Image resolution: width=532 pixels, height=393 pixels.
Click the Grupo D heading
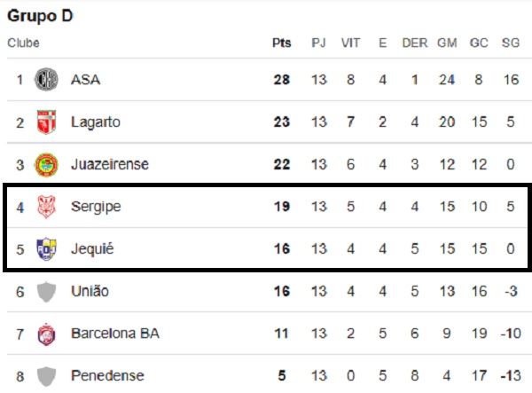pos(40,16)
